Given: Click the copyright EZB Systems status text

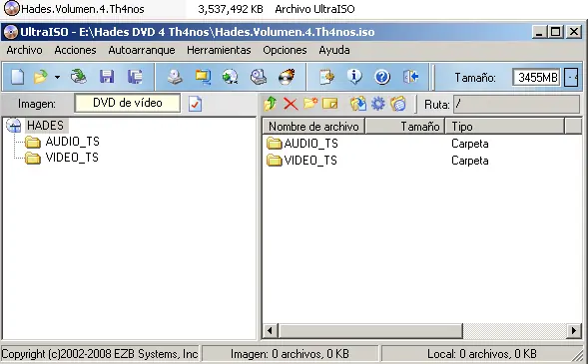Looking at the screenshot, I should point(100,353).
